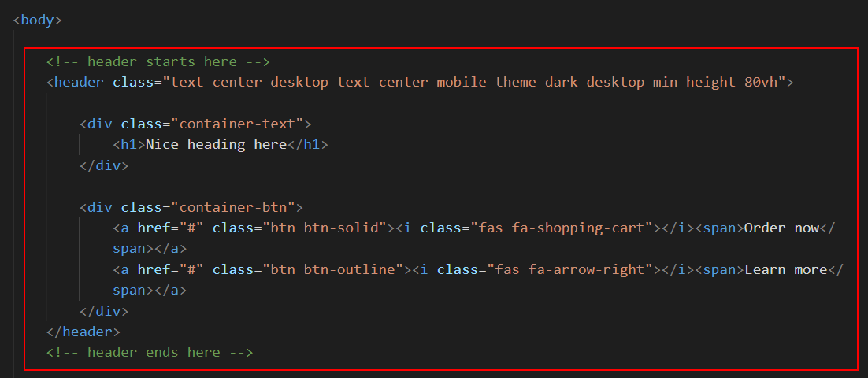This screenshot has width=868, height=378.
Task: Click the opening h1 tag
Action: pyautogui.click(x=129, y=145)
